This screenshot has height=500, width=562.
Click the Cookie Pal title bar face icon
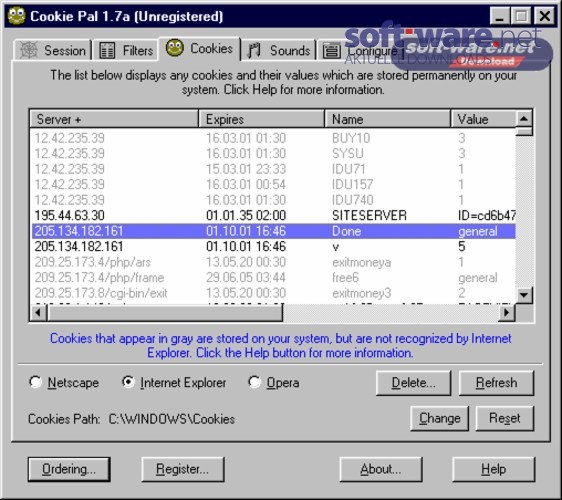pyautogui.click(x=17, y=16)
